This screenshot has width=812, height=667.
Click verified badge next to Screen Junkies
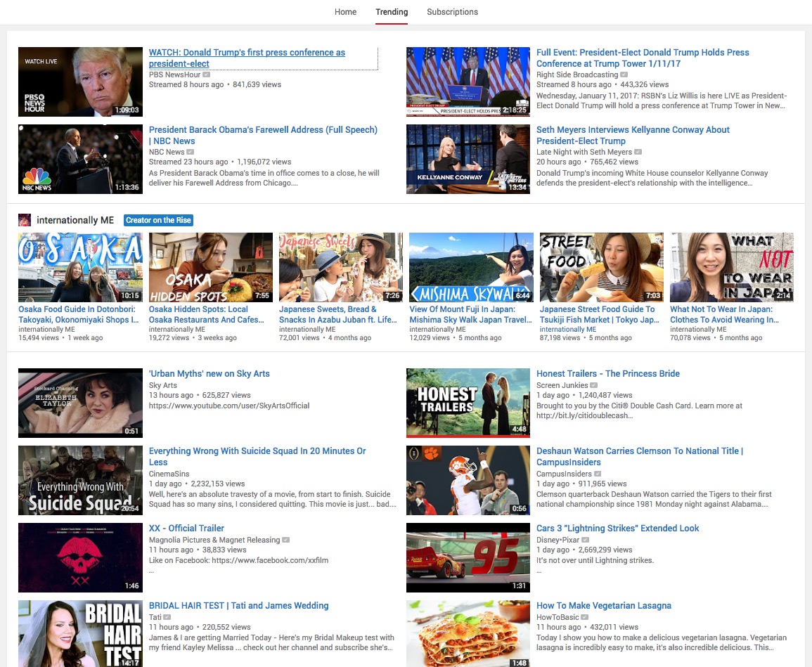[594, 385]
